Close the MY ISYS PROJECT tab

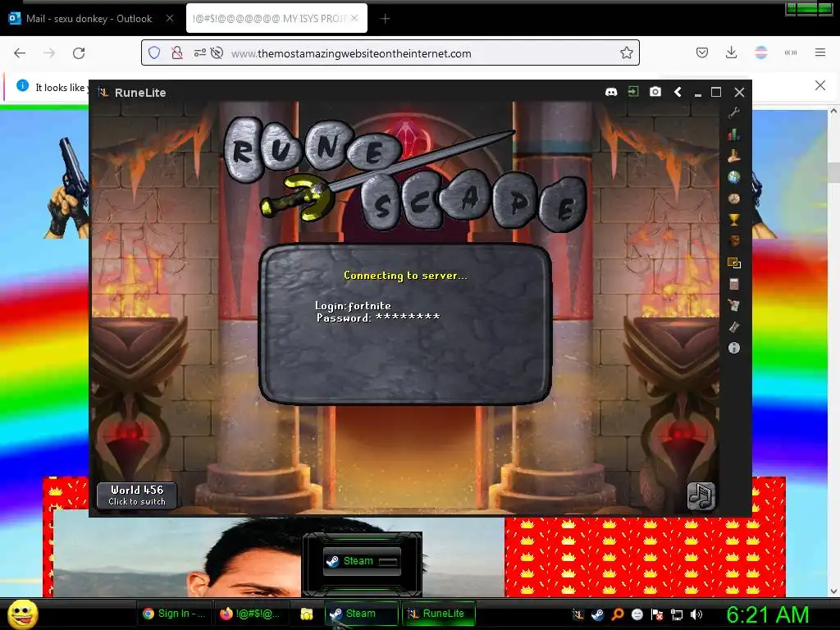(x=354, y=18)
